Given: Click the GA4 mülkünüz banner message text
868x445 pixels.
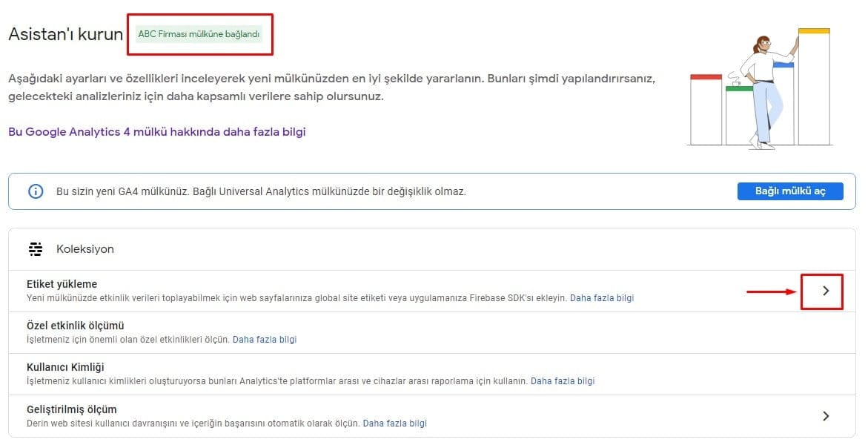Looking at the screenshot, I should (x=261, y=192).
